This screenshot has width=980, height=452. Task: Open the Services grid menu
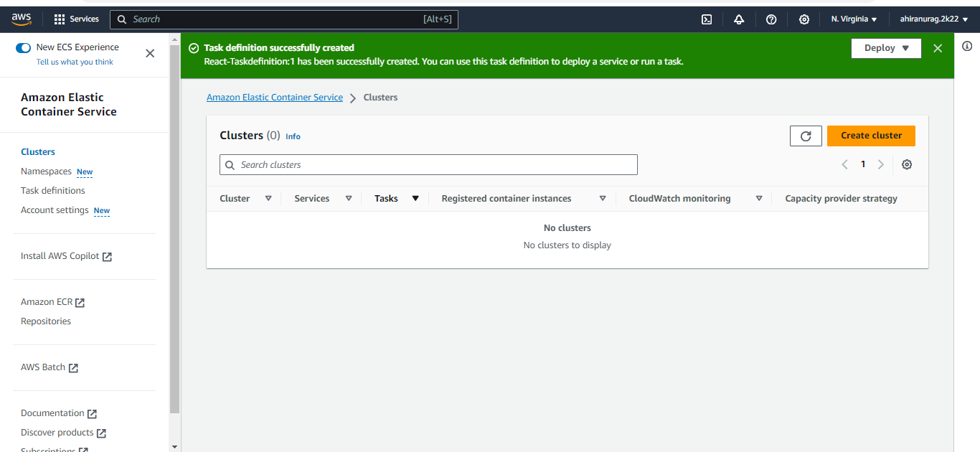point(77,19)
